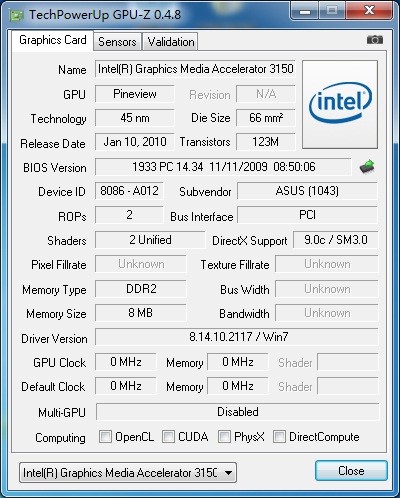Click the Die Size field 66 mm²
Image resolution: width=400 pixels, height=498 pixels.
pos(266,118)
